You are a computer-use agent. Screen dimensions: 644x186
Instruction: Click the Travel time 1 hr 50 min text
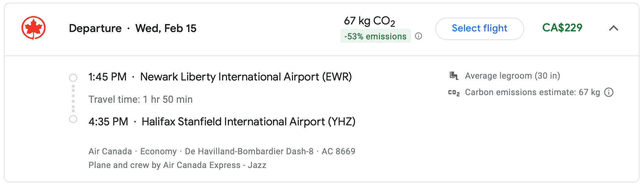pyautogui.click(x=140, y=99)
